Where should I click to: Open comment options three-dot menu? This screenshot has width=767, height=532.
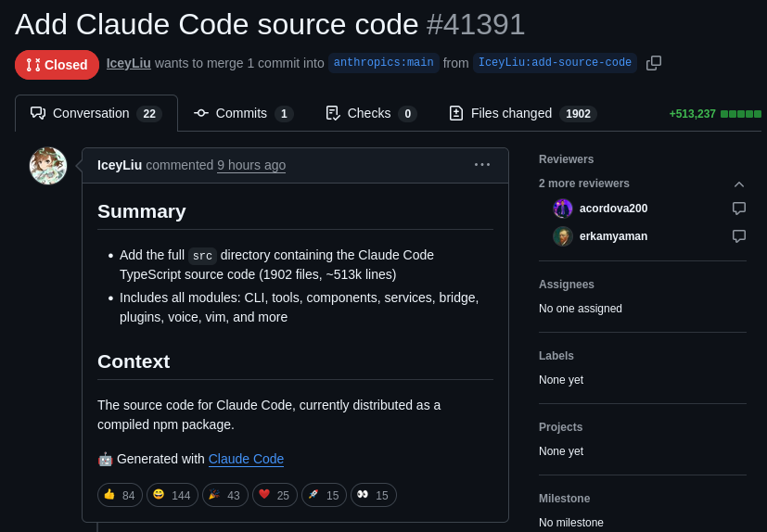[482, 165]
